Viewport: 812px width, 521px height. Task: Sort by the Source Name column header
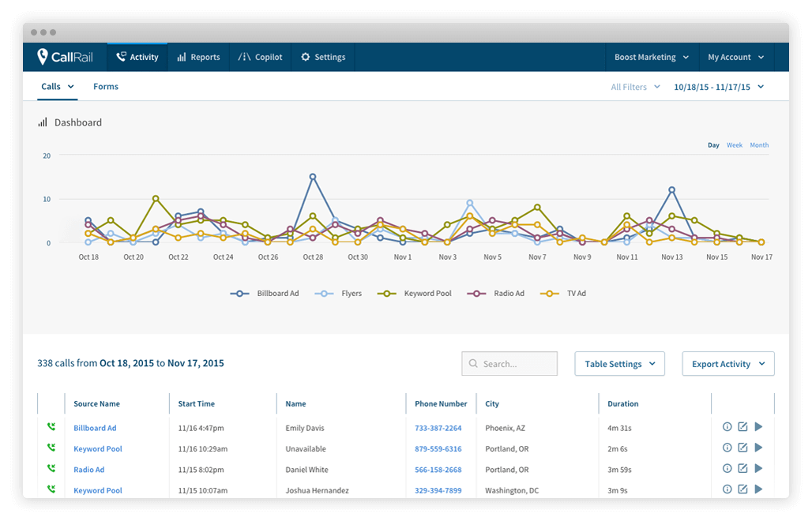(x=97, y=403)
